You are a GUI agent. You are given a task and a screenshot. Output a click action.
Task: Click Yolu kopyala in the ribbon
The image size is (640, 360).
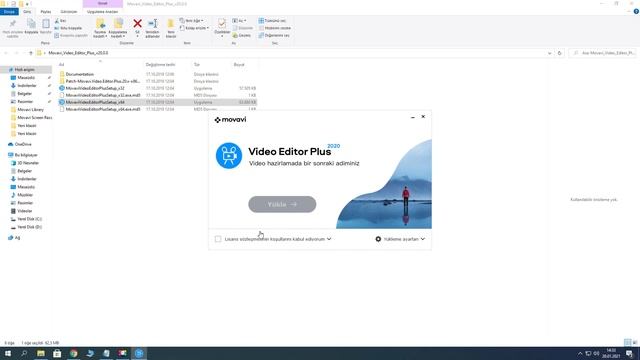[x=68, y=28]
